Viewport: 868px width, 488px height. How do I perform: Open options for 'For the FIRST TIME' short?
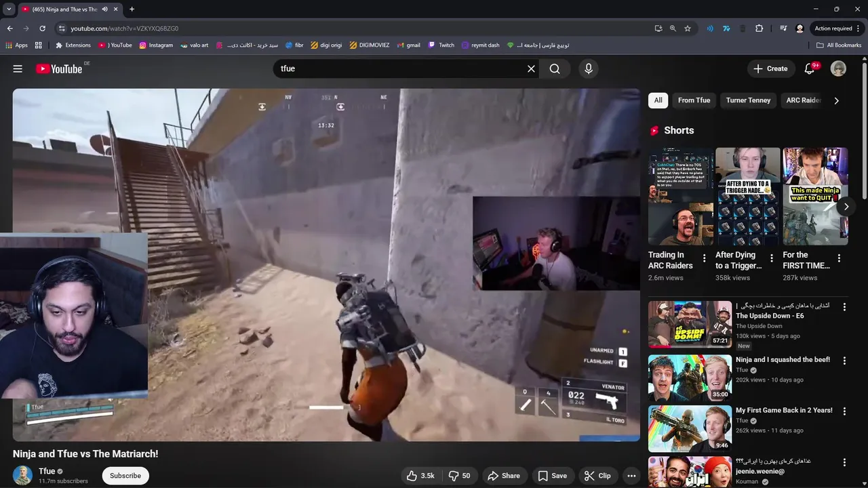click(x=839, y=258)
